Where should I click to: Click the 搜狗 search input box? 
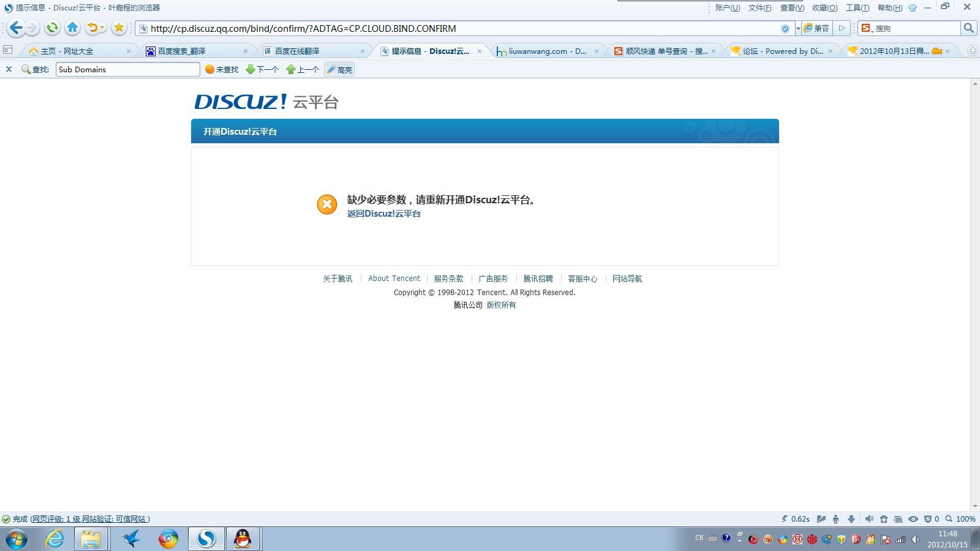coord(917,28)
